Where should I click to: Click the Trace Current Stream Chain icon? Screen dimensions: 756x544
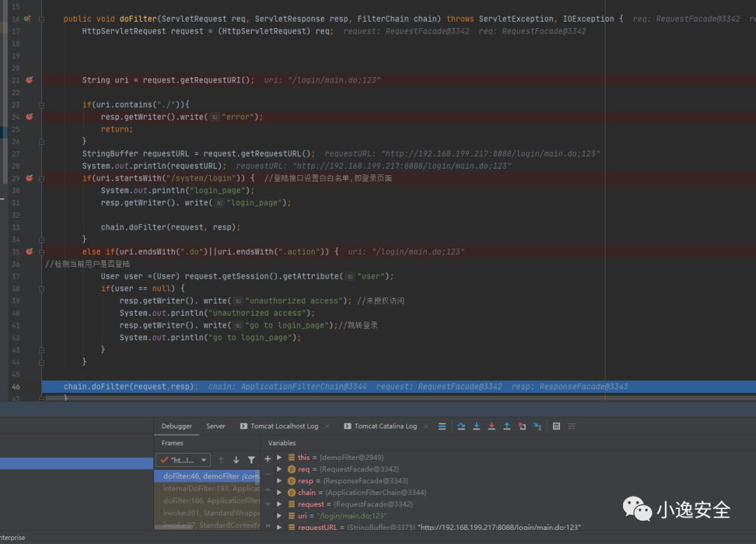pos(572,426)
